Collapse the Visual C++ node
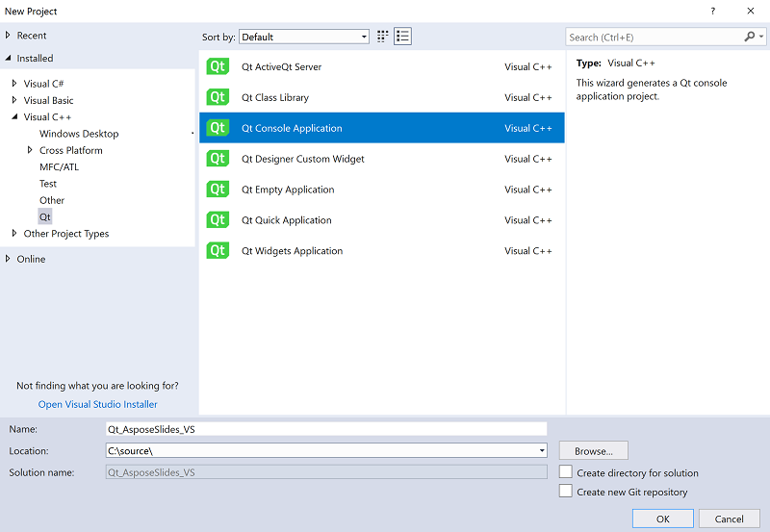Screen dimensions: 770x532 [14, 116]
